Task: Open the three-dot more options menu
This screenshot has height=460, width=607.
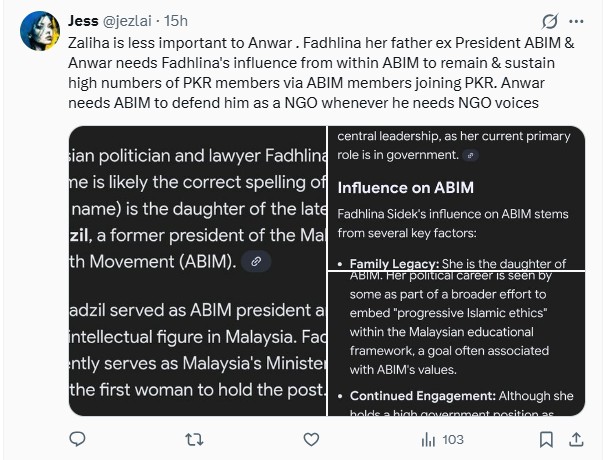Action: [x=577, y=21]
